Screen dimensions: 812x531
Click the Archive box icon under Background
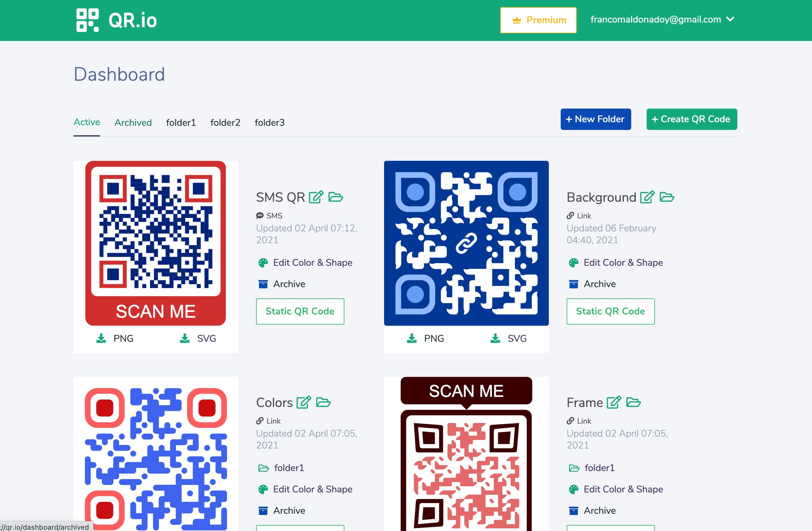(x=574, y=284)
